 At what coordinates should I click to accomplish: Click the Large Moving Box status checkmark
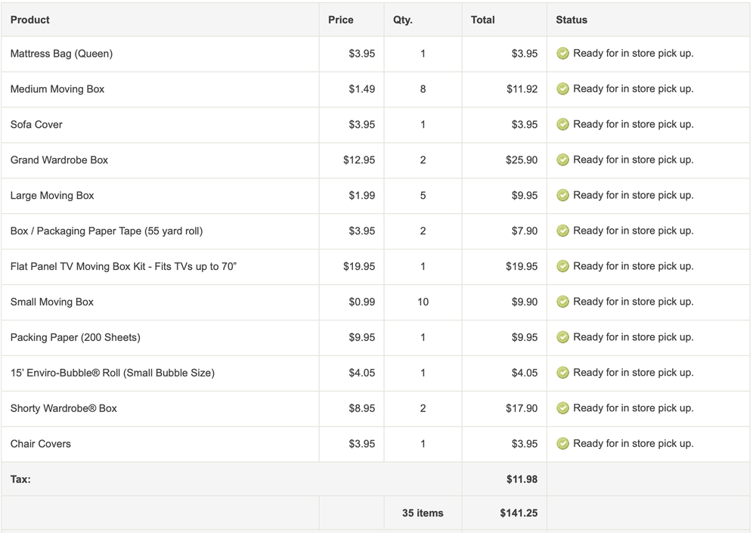(x=562, y=196)
